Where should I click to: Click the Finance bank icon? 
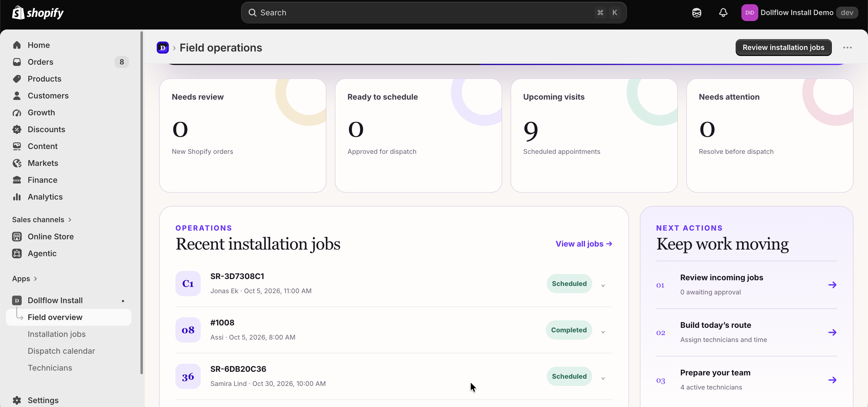click(17, 180)
